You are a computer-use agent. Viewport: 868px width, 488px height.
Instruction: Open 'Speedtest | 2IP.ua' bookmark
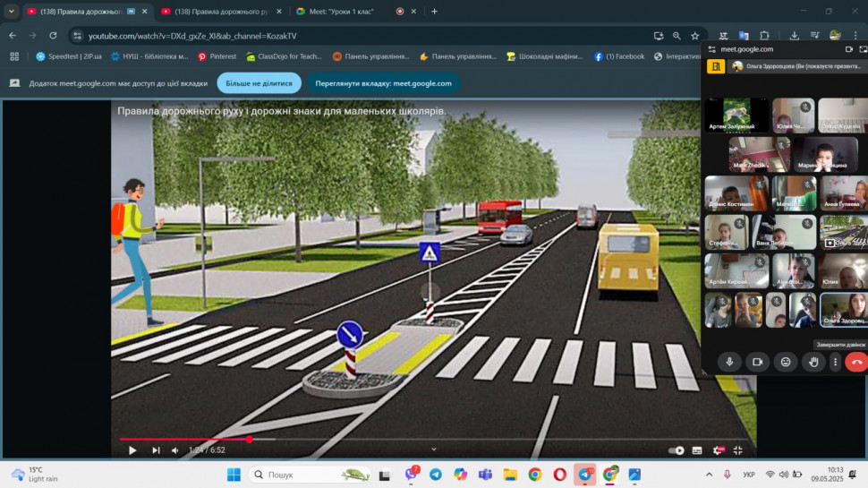pos(69,56)
